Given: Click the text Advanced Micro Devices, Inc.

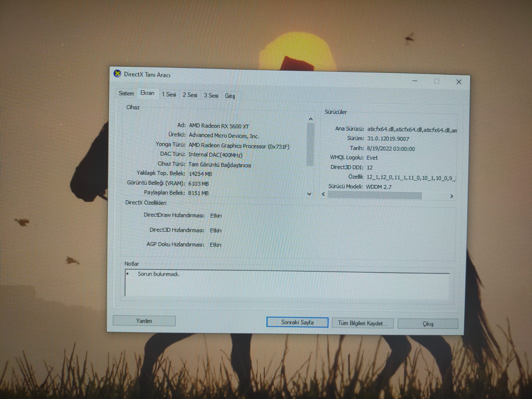Looking at the screenshot, I should 224,136.
